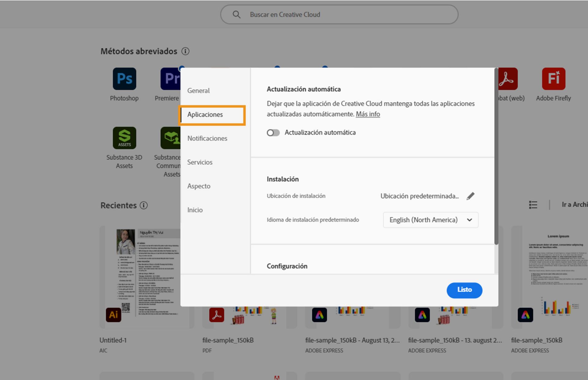Go to the Aspecto preferences tab
This screenshot has width=588, height=380.
(199, 186)
